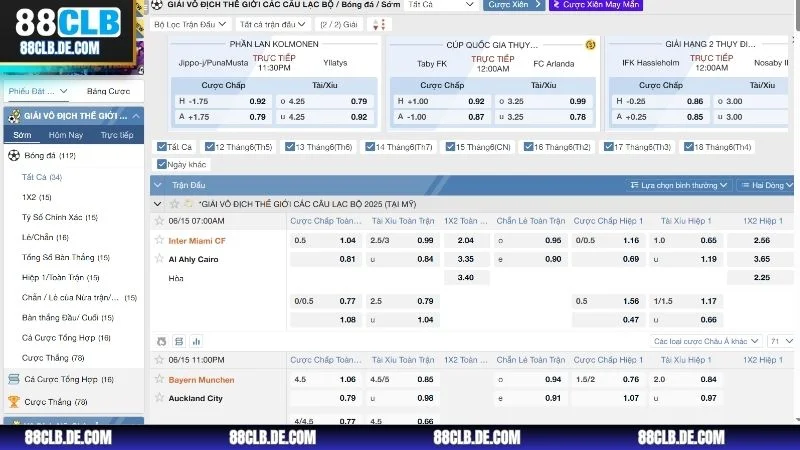Toggle the 18 Tháng6(Th4) checkbox
Viewport: 800px width, 450px height.
coord(689,147)
